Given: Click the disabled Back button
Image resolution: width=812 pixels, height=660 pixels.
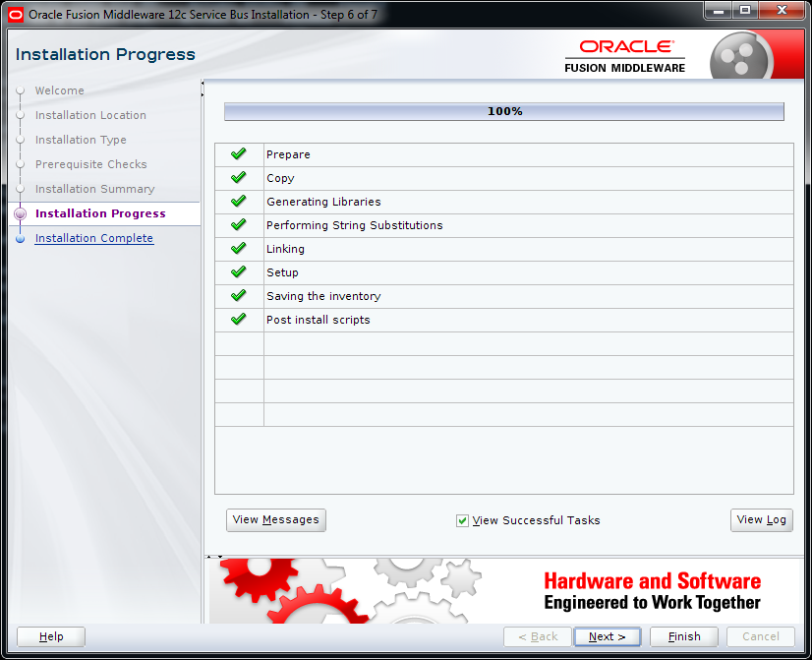Looking at the screenshot, I should click(538, 636).
